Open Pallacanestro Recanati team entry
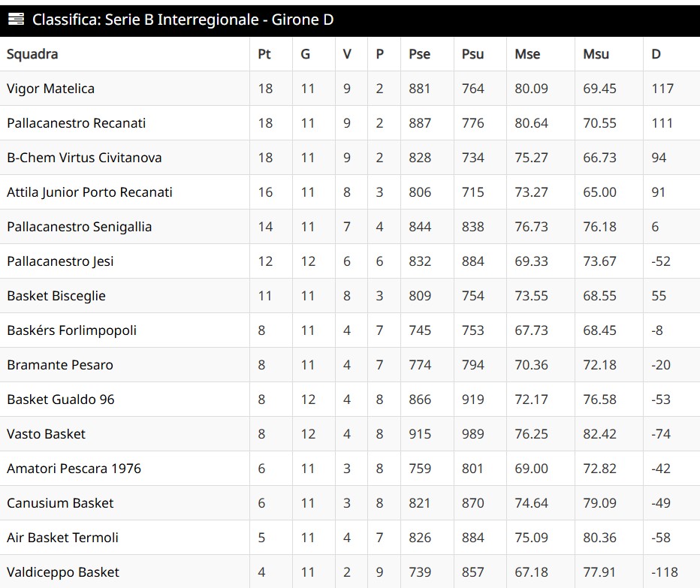This screenshot has height=588, width=700. pyautogui.click(x=76, y=123)
